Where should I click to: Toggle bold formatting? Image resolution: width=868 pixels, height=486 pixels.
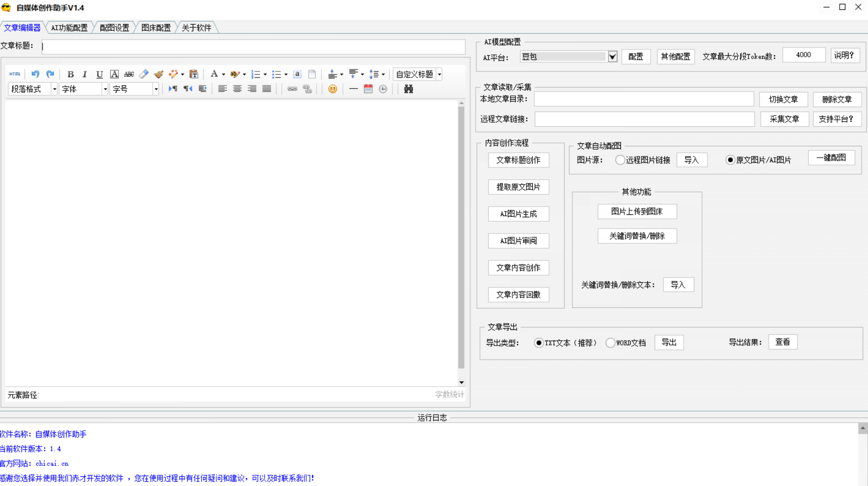[70, 74]
